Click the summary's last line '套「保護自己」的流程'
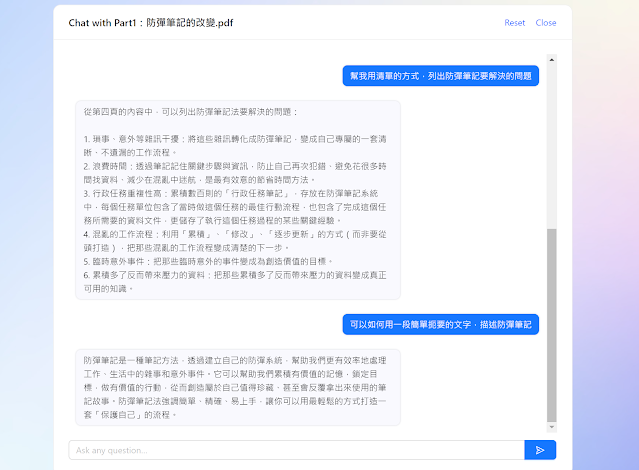The width and height of the screenshot is (639, 470). [x=131, y=413]
